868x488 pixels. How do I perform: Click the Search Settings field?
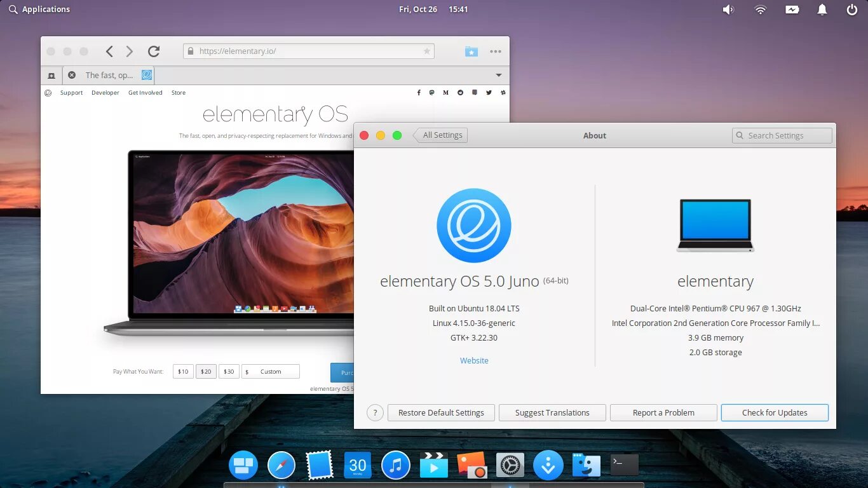tap(782, 135)
